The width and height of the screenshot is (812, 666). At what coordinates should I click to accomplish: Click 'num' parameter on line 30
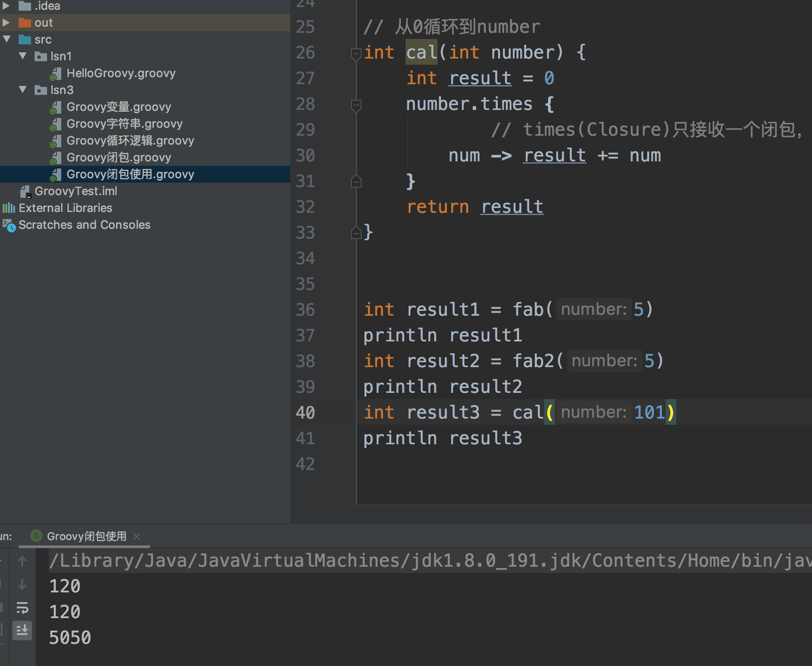click(464, 156)
